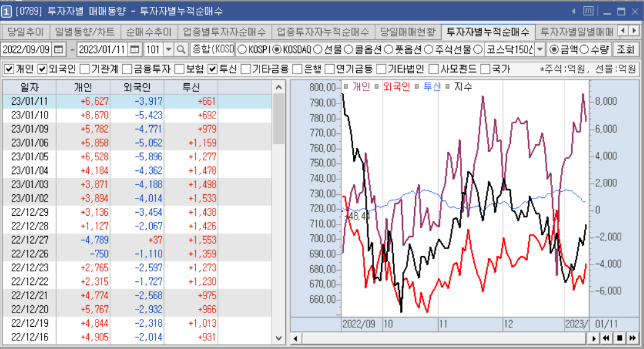Switch to 당일매매현황 tab
This screenshot has height=349, width=644.
(x=407, y=31)
